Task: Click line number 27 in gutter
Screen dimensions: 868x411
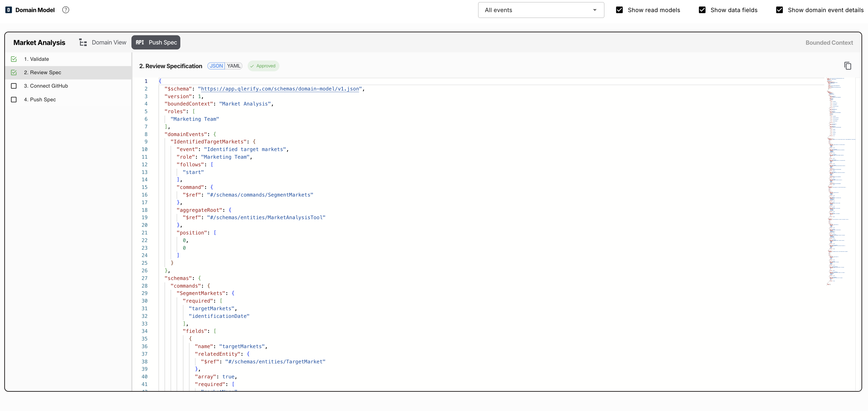Action: click(145, 278)
